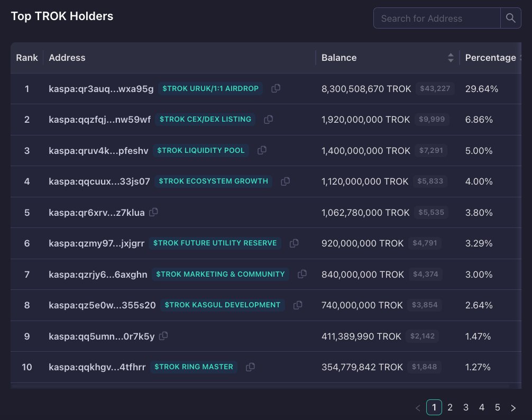Image resolution: width=532 pixels, height=420 pixels.
Task: Click the $TROK LIQUIDITY POOL tag
Action: (x=201, y=150)
